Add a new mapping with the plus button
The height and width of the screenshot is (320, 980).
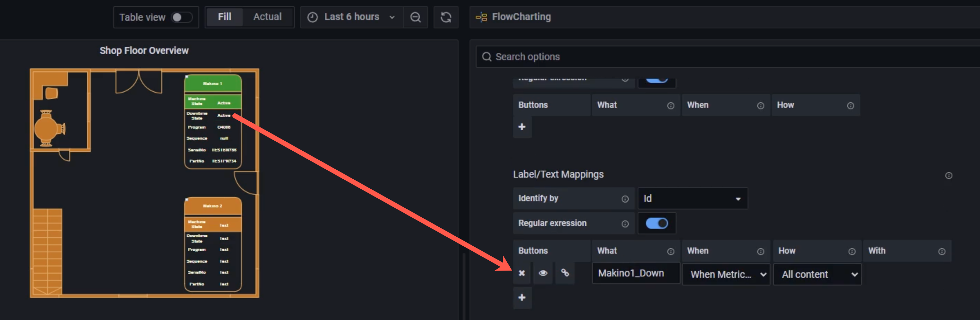pos(522,298)
